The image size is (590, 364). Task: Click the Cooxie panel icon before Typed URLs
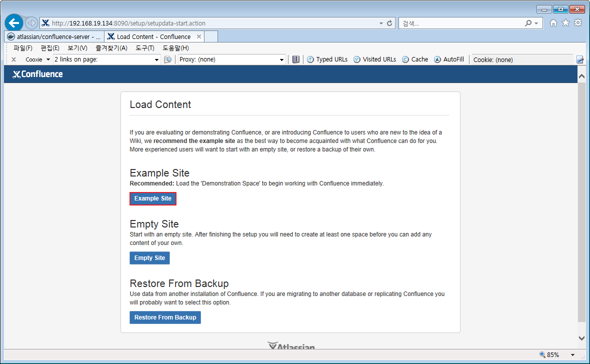[296, 59]
